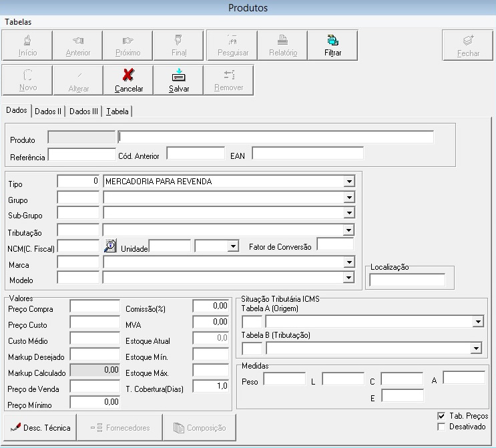Open the Unidade dropdown
This screenshot has height=448, width=496.
(x=233, y=246)
